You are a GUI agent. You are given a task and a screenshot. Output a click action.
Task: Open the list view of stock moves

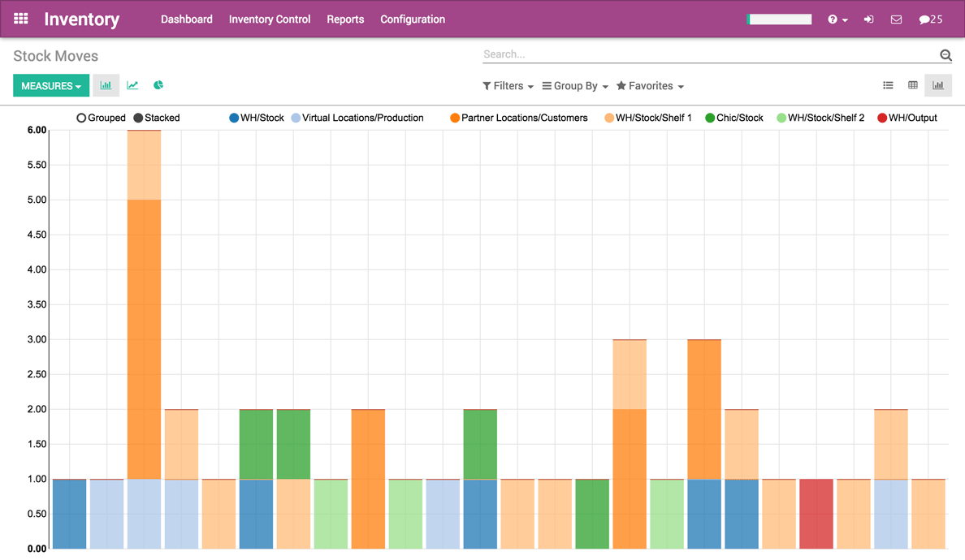point(888,84)
